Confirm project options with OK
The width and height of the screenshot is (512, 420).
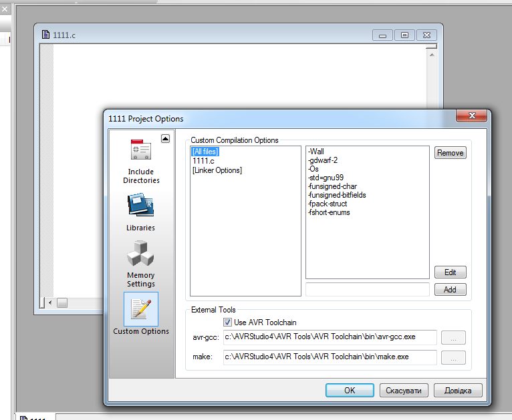pos(350,391)
